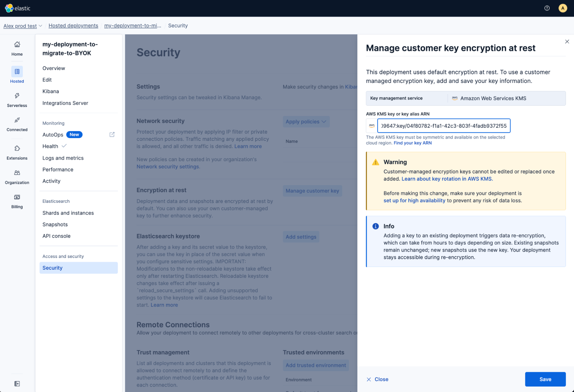574x392 pixels.
Task: Open Edit in deployment menu
Action: coord(47,80)
